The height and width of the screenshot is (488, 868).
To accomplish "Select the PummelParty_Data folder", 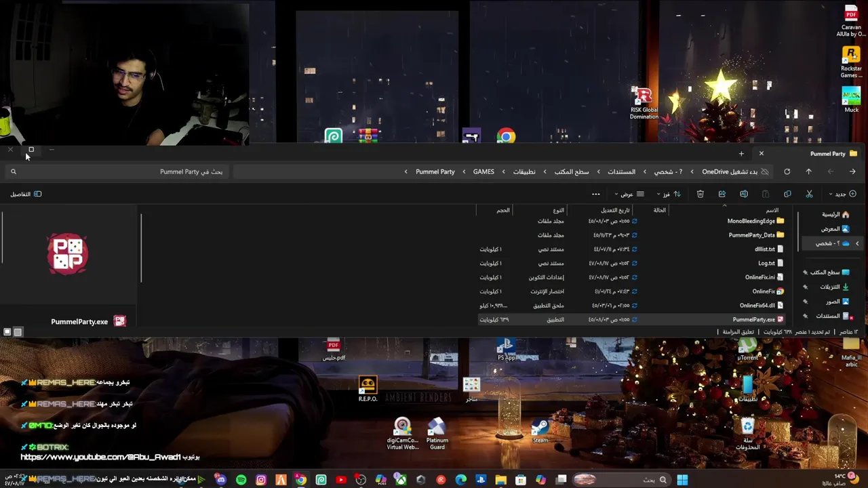I will pos(756,235).
